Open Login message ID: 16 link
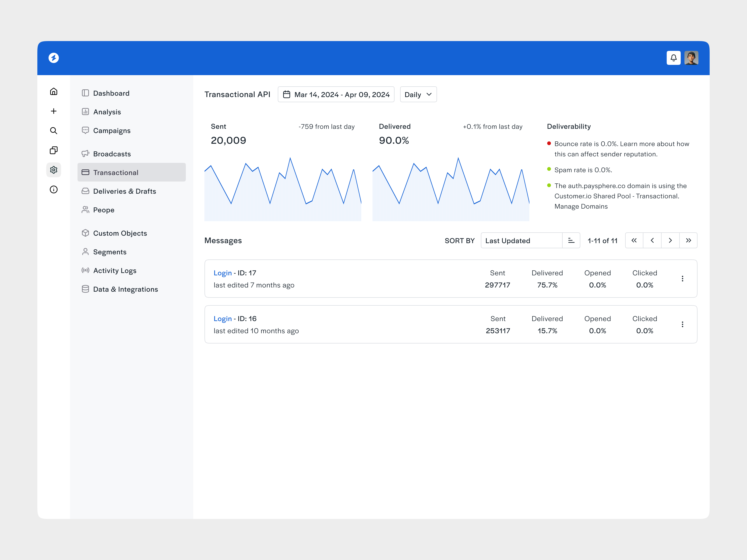 [222, 319]
